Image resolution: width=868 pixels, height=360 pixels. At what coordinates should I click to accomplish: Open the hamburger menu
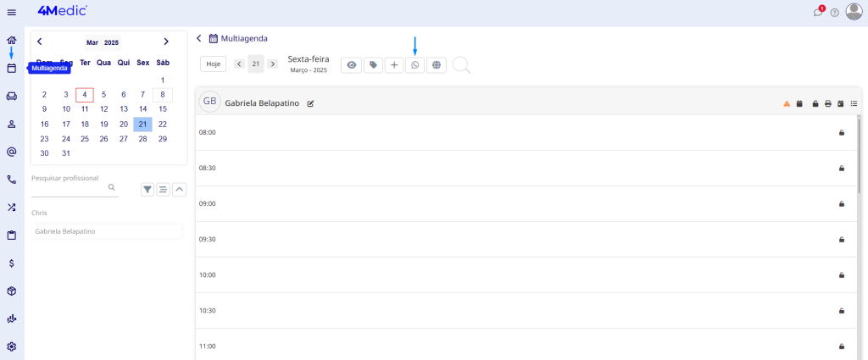pyautogui.click(x=12, y=12)
